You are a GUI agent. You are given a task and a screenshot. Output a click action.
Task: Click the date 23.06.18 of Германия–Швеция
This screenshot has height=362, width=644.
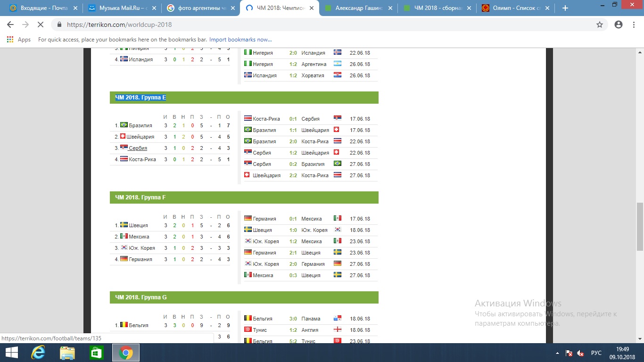(x=360, y=253)
